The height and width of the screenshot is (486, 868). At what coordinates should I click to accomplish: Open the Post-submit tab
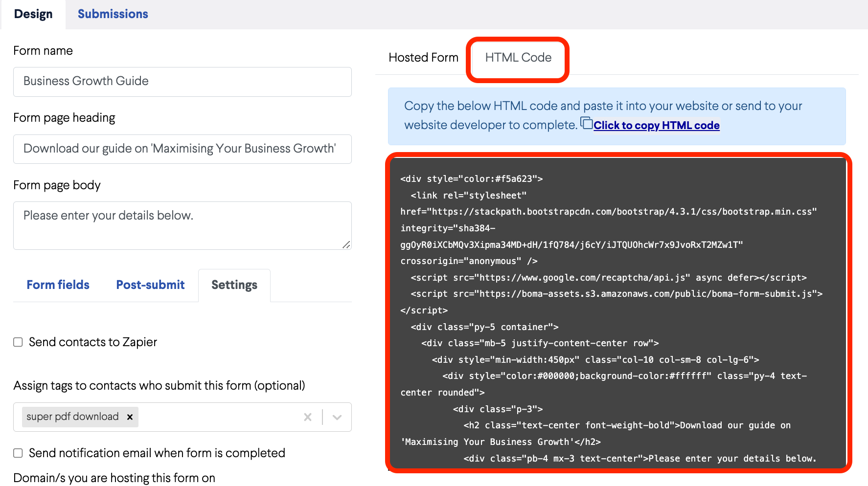(x=150, y=285)
